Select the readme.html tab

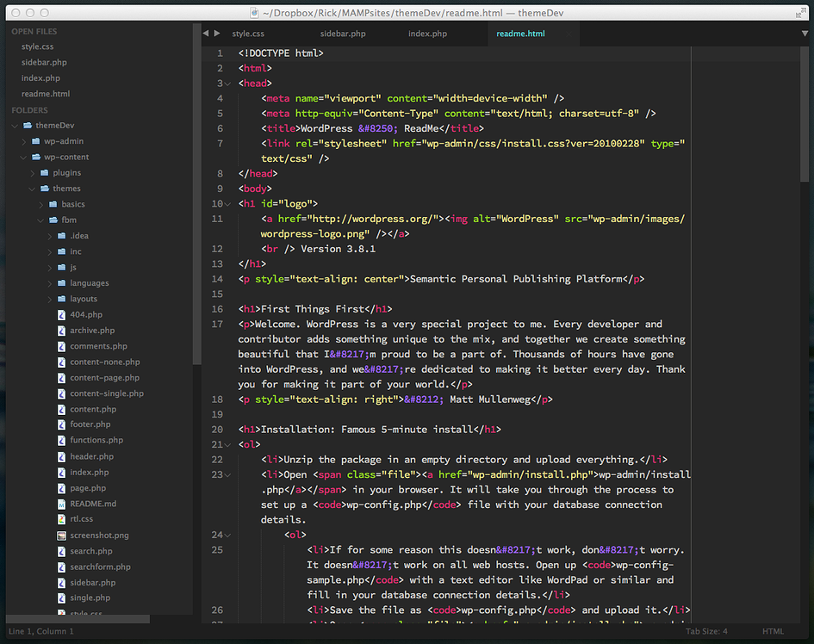coord(520,34)
